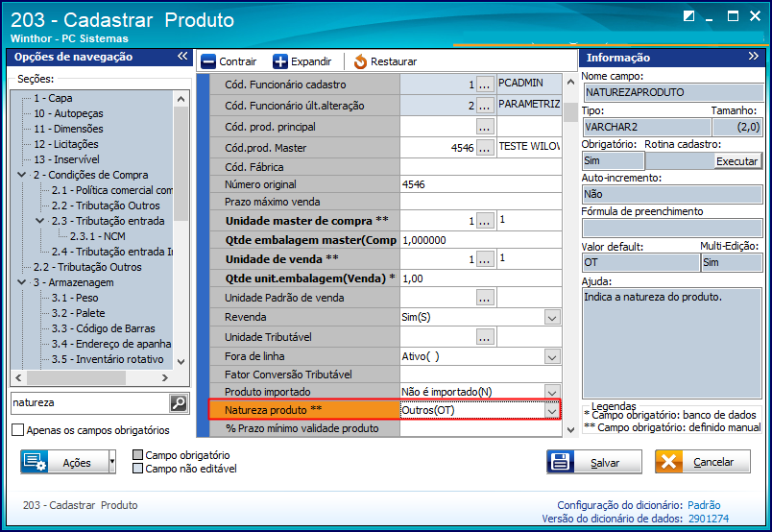Click the Expandir expand button
The image size is (772, 532).
pos(302,61)
